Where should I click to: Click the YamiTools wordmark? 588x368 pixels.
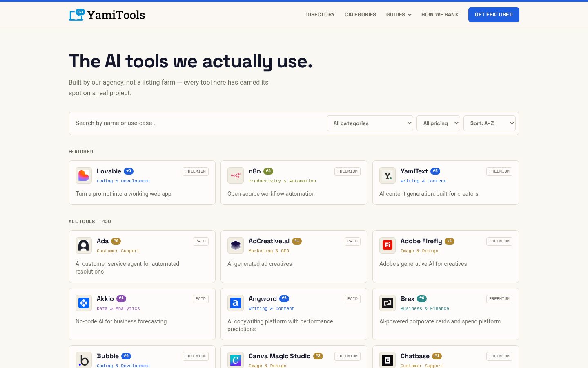pyautogui.click(x=116, y=15)
